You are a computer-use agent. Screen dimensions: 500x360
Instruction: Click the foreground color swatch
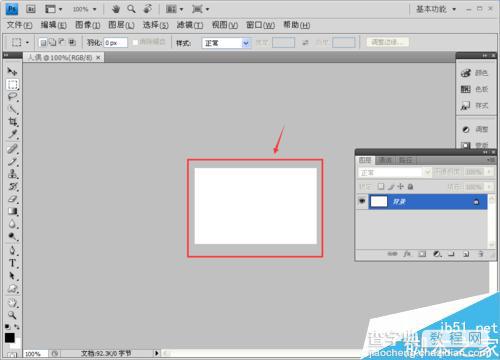pyautogui.click(x=10, y=338)
